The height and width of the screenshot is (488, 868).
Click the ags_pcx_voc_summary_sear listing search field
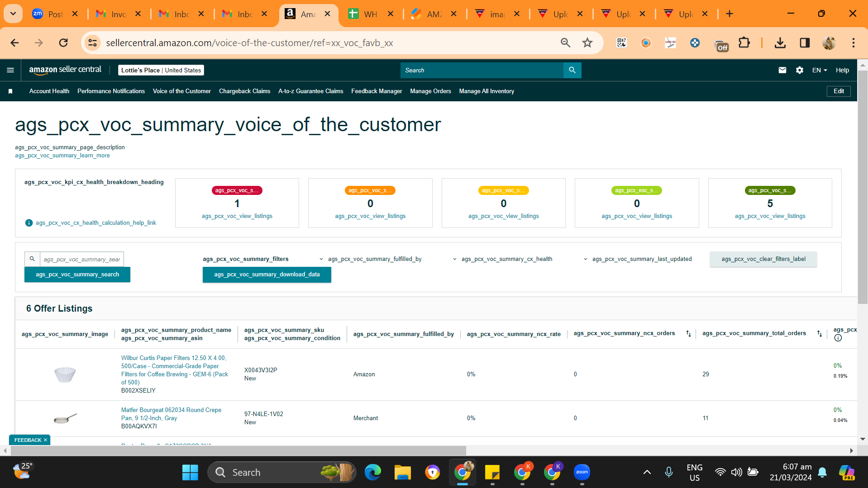(82, 259)
